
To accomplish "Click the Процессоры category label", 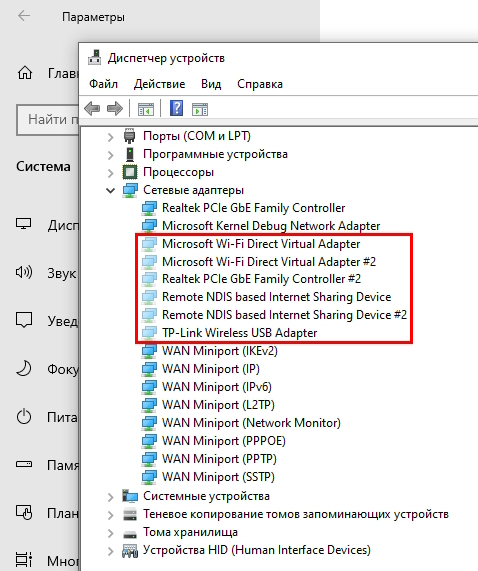I will click(178, 172).
